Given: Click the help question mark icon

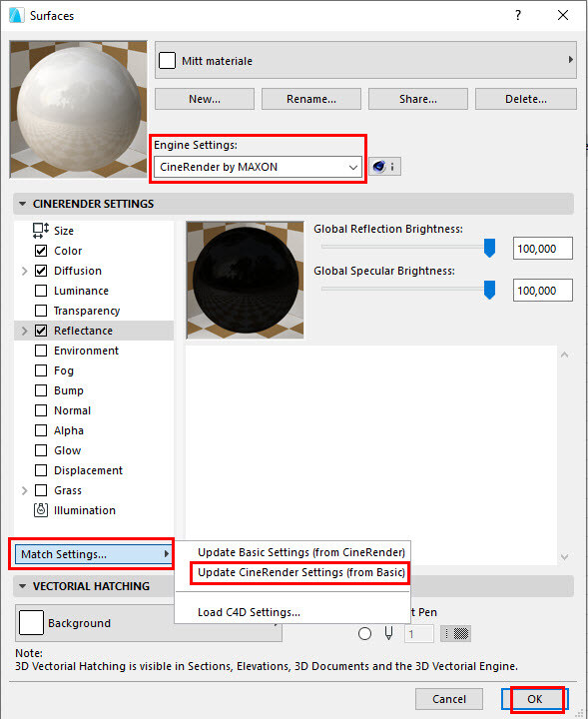Looking at the screenshot, I should [518, 15].
